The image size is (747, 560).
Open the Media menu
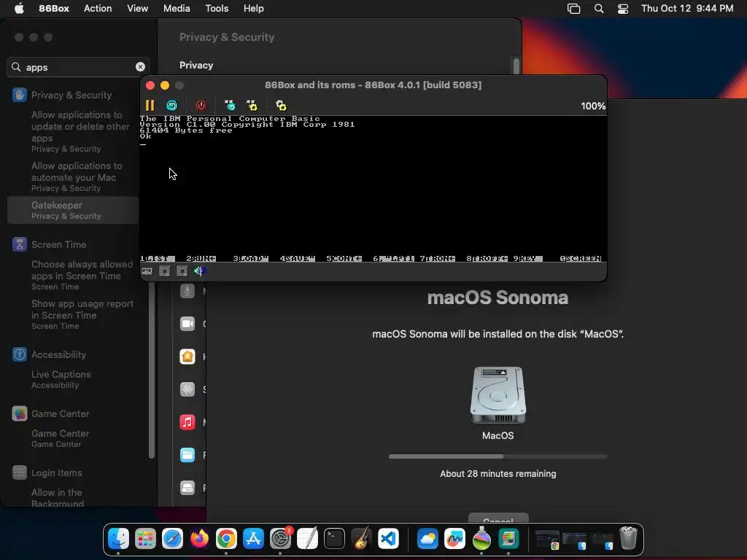click(177, 9)
